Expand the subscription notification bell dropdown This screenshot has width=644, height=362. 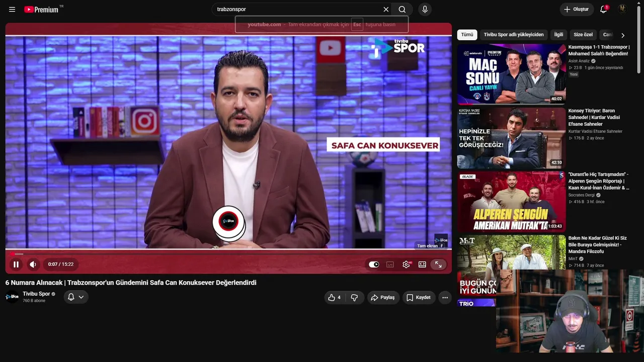(x=76, y=297)
